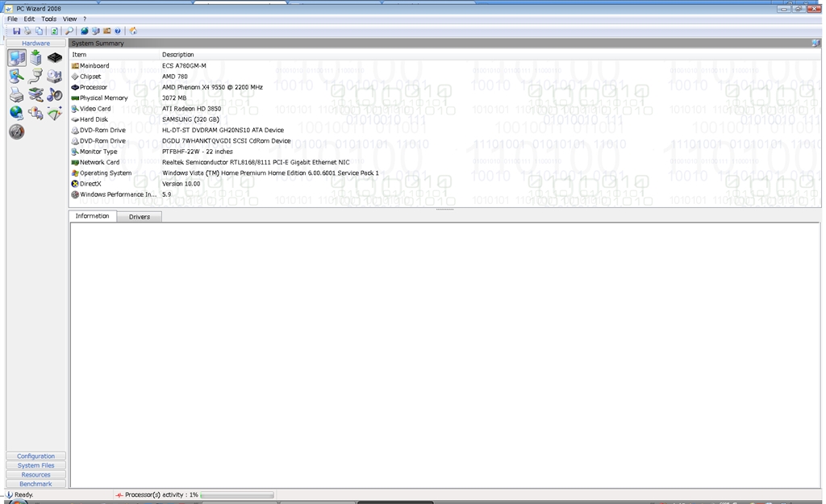This screenshot has width=826, height=504.
Task: Click the 'ATI Radeon HD 3850' description
Action: click(x=192, y=109)
